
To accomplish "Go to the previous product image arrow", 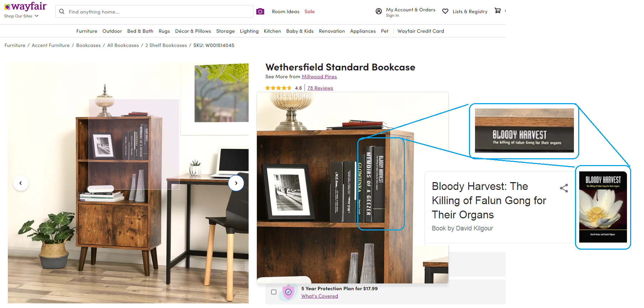I will coord(21,183).
